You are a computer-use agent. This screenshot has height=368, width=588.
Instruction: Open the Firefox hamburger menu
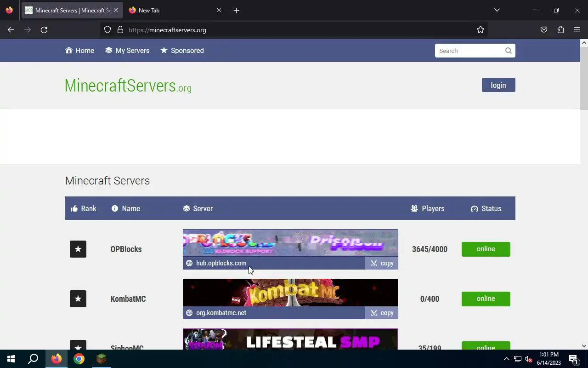tap(577, 30)
